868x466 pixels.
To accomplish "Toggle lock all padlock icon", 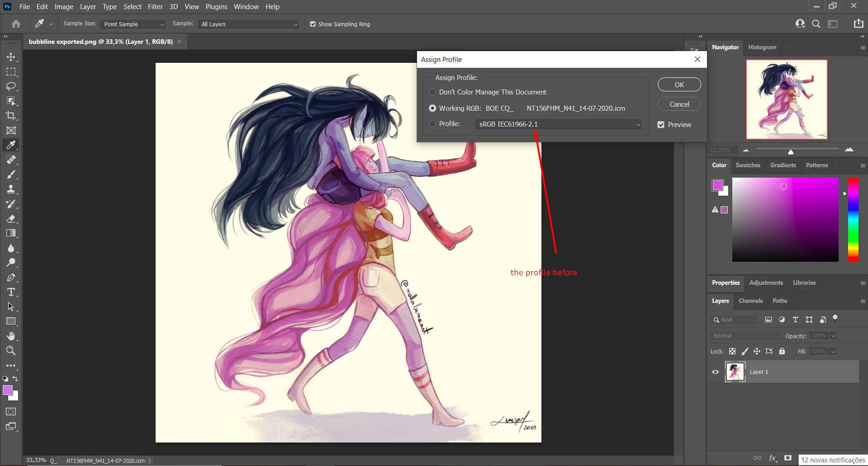I will [782, 351].
